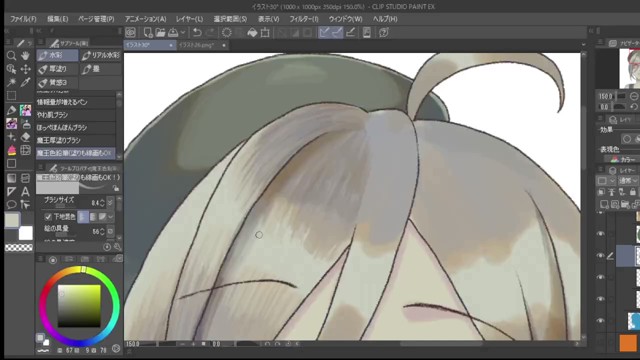Open the layer color dropdown in Layer panel

pyautogui.click(x=605, y=180)
